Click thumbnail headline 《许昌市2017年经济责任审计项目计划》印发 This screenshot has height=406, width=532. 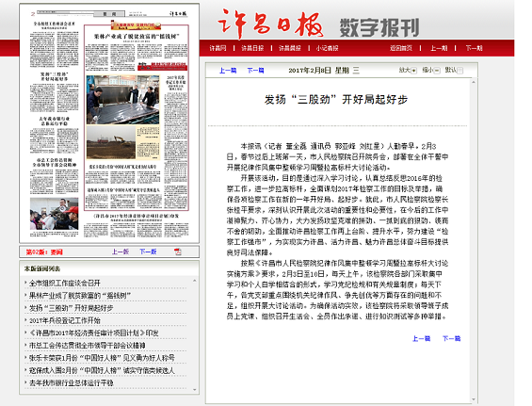click(136, 216)
